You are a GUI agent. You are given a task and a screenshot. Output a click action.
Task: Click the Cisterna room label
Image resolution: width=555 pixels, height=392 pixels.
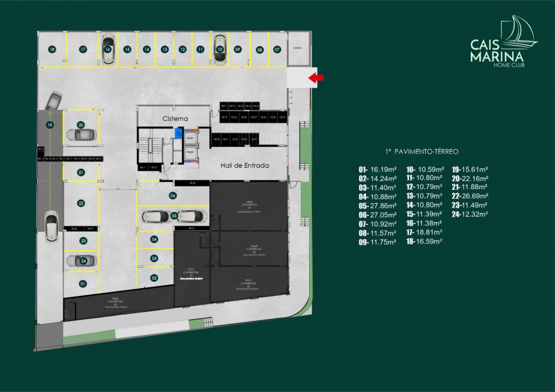[x=175, y=119]
